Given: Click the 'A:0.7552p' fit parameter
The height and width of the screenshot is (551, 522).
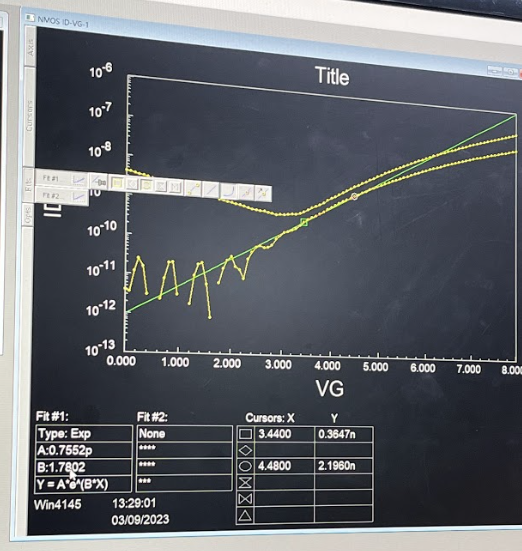Looking at the screenshot, I should click(65, 450).
